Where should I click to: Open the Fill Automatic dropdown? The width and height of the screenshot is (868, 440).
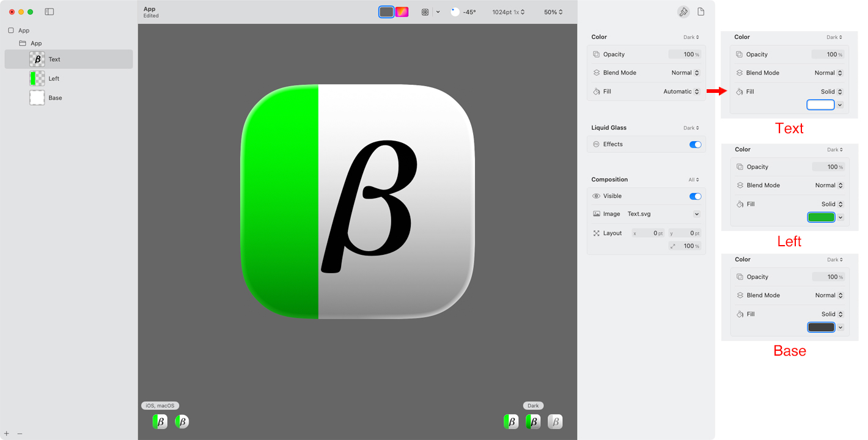[x=682, y=92]
